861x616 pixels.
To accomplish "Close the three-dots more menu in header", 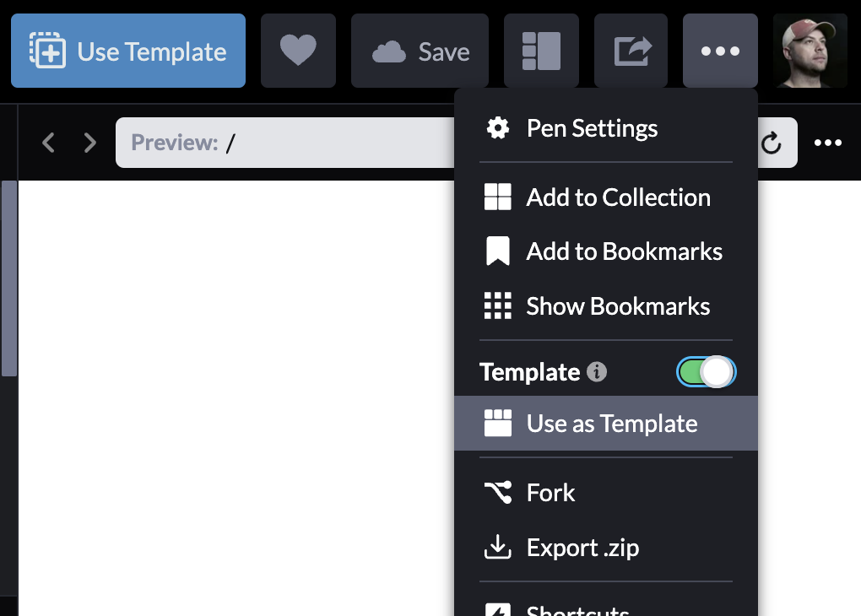I will click(720, 51).
